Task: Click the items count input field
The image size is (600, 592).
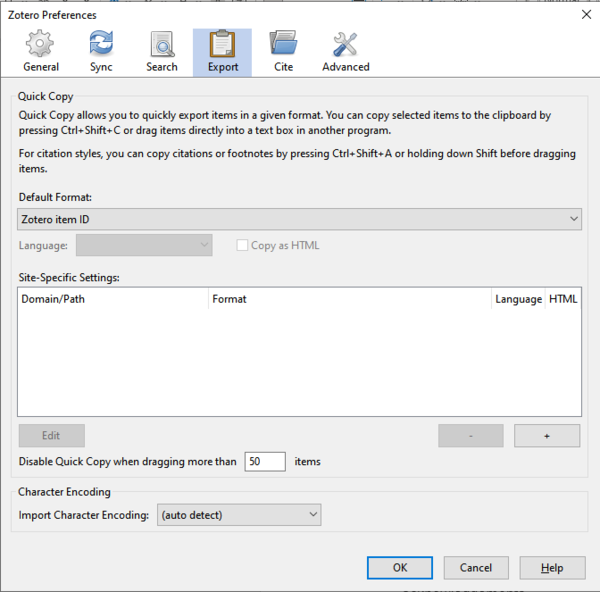Action: [265, 462]
